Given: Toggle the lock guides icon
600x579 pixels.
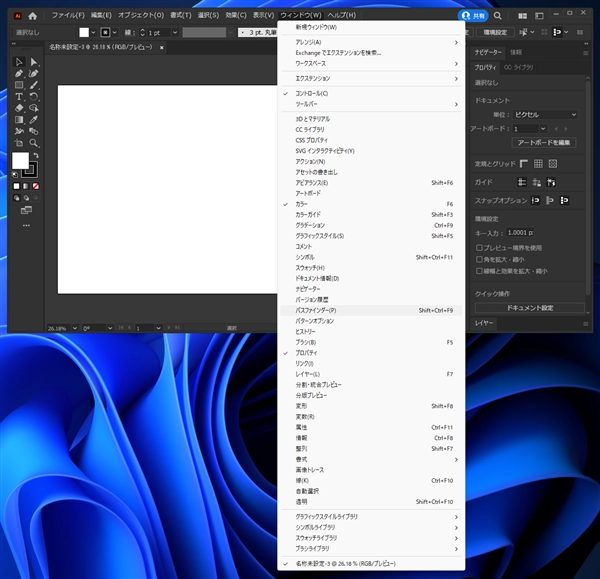Looking at the screenshot, I should pos(536,182).
